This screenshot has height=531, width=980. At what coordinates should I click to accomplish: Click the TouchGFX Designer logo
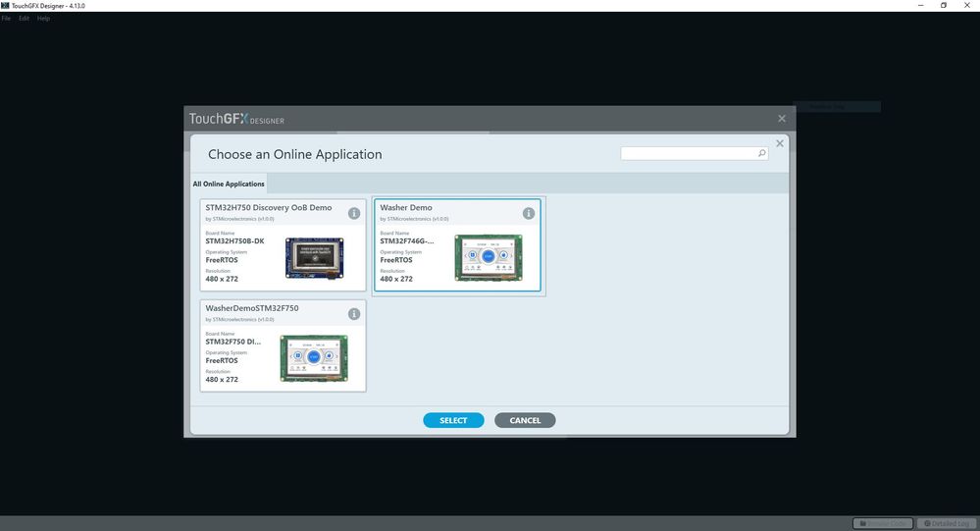coord(236,119)
